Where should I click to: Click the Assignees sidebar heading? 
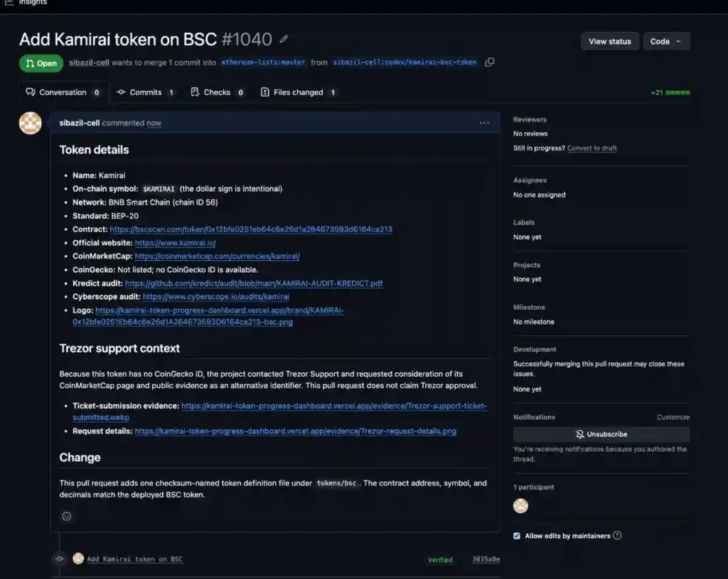[x=530, y=180]
